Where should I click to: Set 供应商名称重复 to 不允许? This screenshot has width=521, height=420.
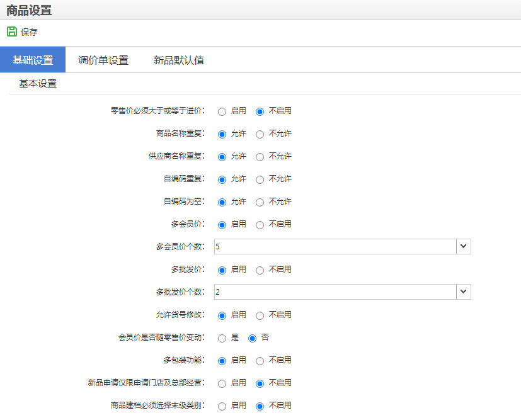coord(260,157)
